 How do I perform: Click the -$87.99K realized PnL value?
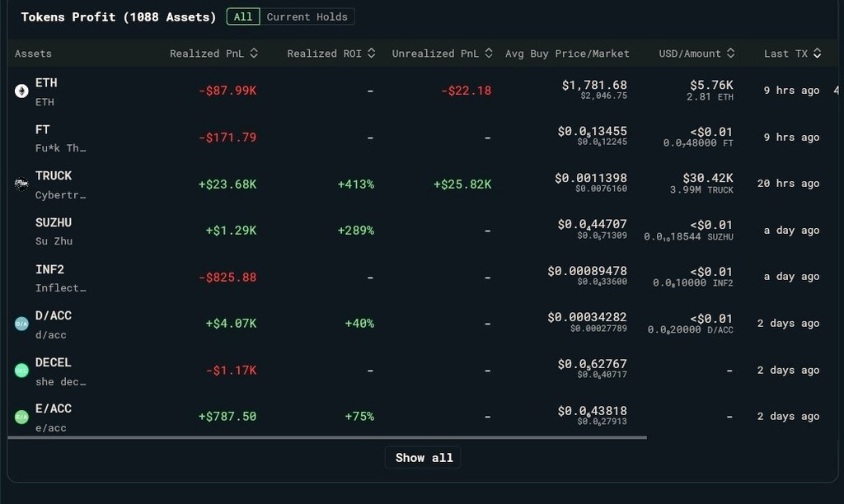click(227, 91)
